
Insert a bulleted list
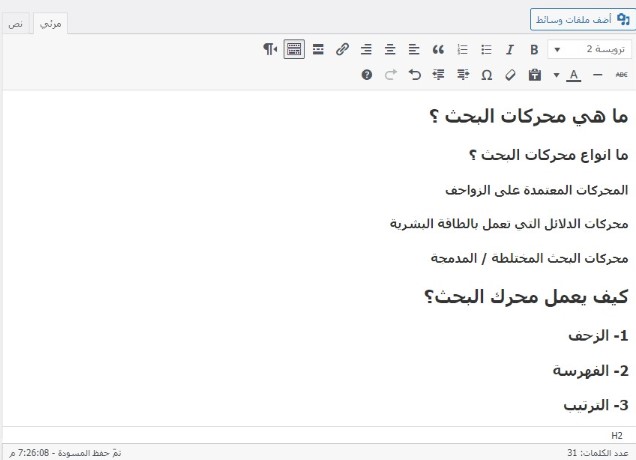[486, 49]
